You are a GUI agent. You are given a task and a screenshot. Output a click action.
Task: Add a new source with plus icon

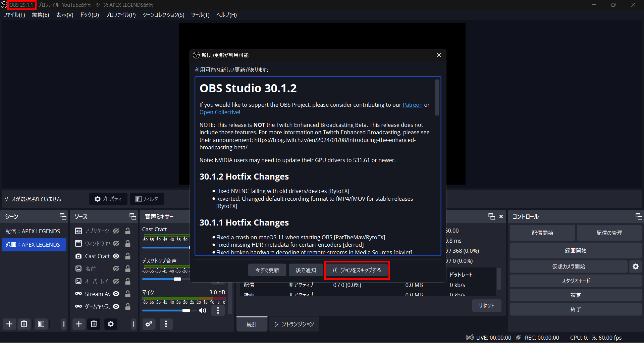pyautogui.click(x=79, y=324)
